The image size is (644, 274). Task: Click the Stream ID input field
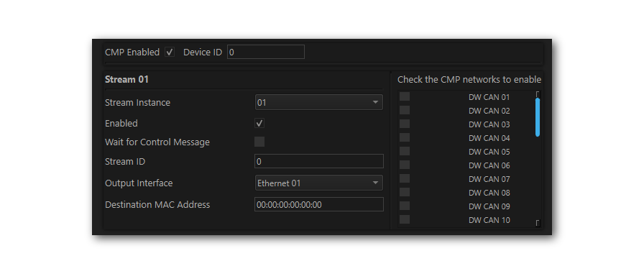coord(318,161)
